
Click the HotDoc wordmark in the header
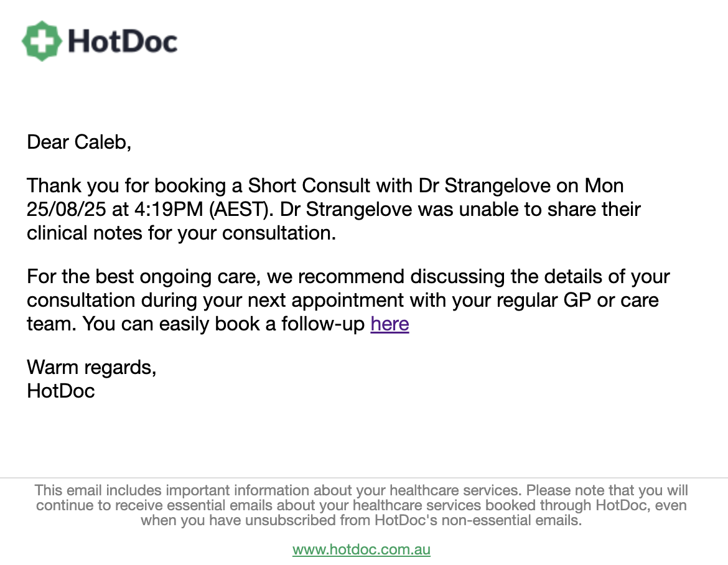click(123, 41)
